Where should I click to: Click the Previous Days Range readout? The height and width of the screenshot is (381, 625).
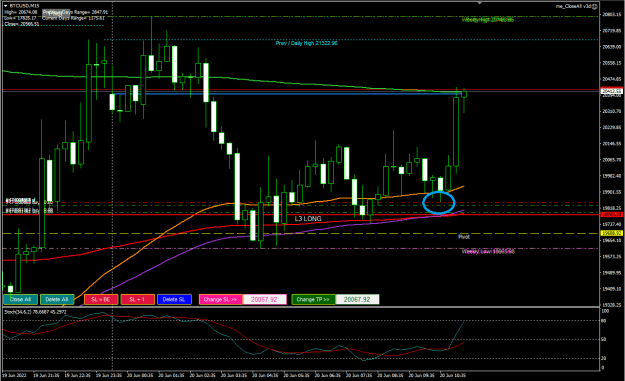(x=75, y=12)
